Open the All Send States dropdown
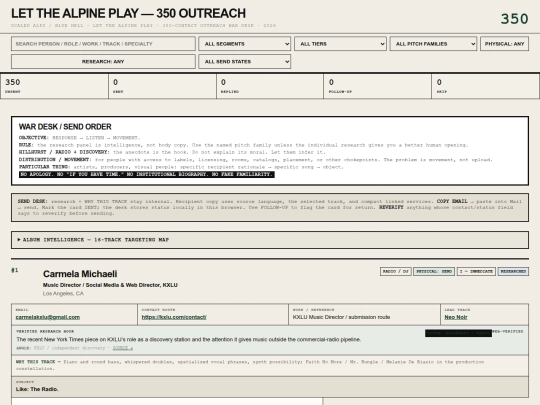The width and height of the screenshot is (540, 405). [x=245, y=62]
